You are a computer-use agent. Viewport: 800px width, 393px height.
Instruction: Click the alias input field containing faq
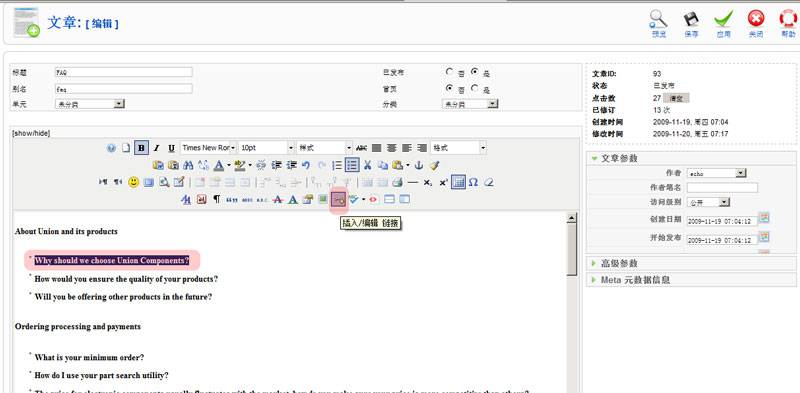[x=123, y=88]
